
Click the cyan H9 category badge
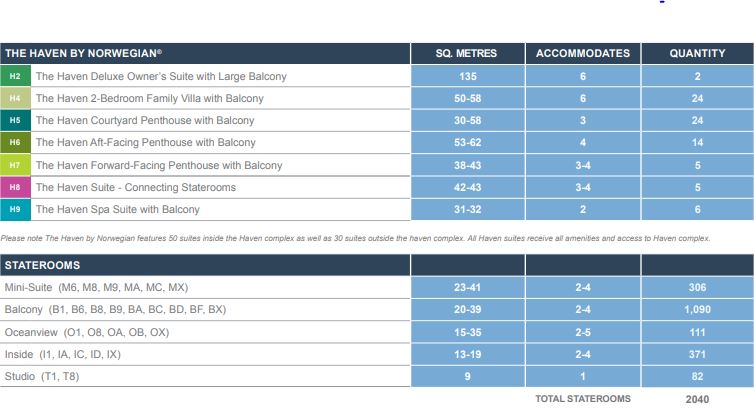pos(14,209)
